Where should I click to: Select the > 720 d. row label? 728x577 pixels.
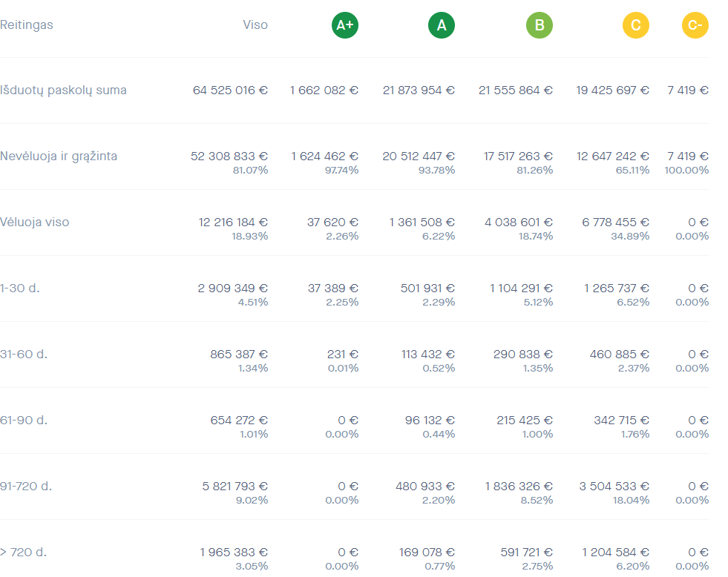23,553
